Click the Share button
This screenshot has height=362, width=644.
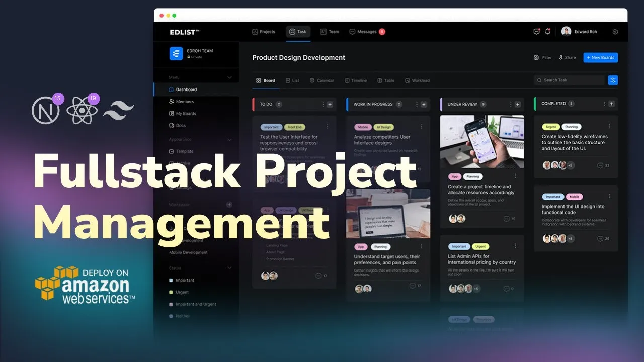coord(568,58)
